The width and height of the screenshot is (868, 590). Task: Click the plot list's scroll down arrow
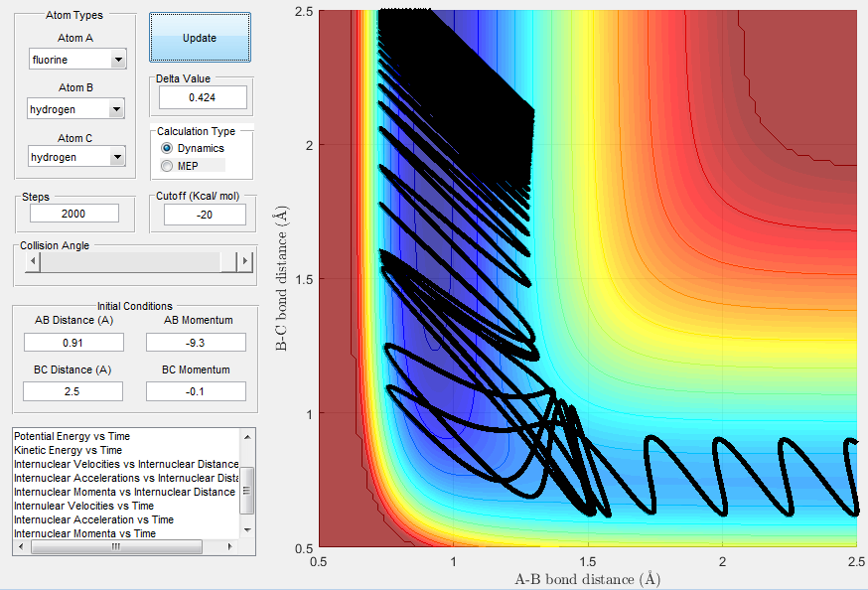pos(247,530)
